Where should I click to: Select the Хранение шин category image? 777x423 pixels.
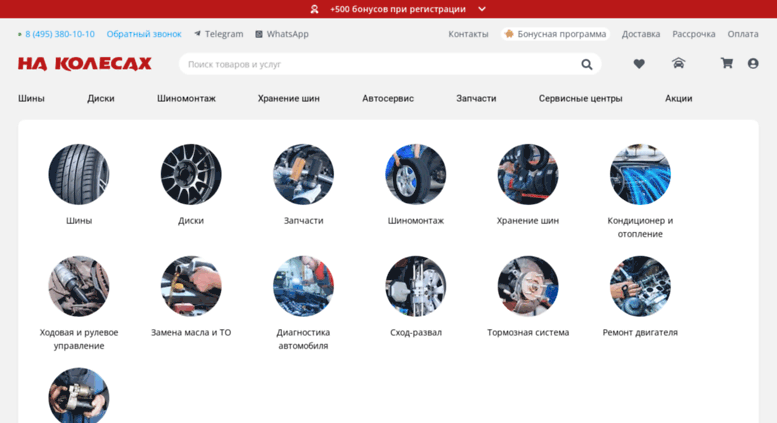(528, 174)
